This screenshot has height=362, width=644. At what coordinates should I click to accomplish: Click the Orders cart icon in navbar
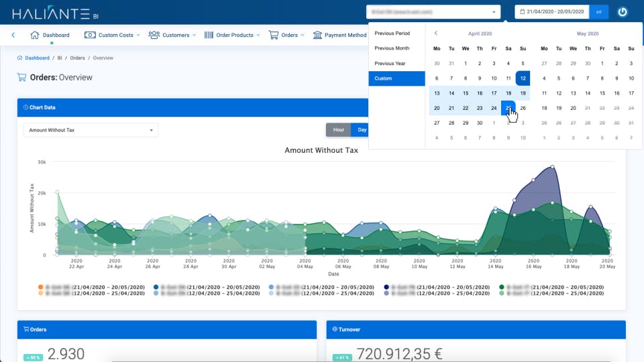273,35
